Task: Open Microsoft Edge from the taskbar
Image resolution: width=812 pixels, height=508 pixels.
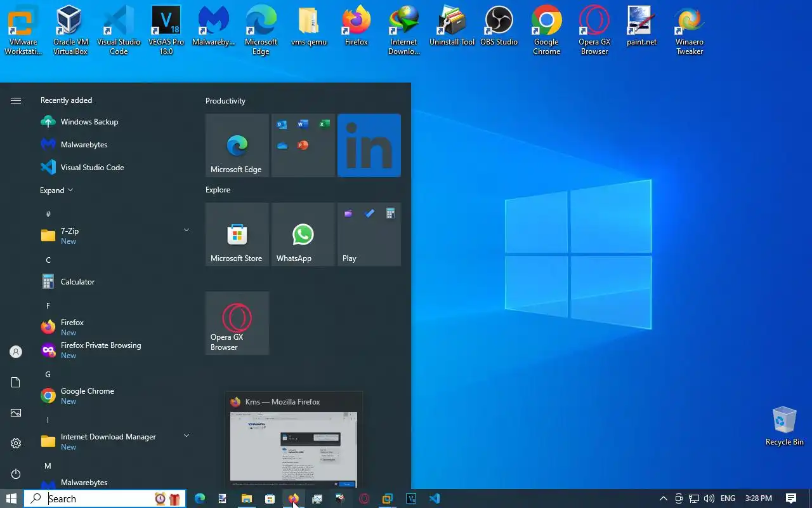Action: pos(200,498)
